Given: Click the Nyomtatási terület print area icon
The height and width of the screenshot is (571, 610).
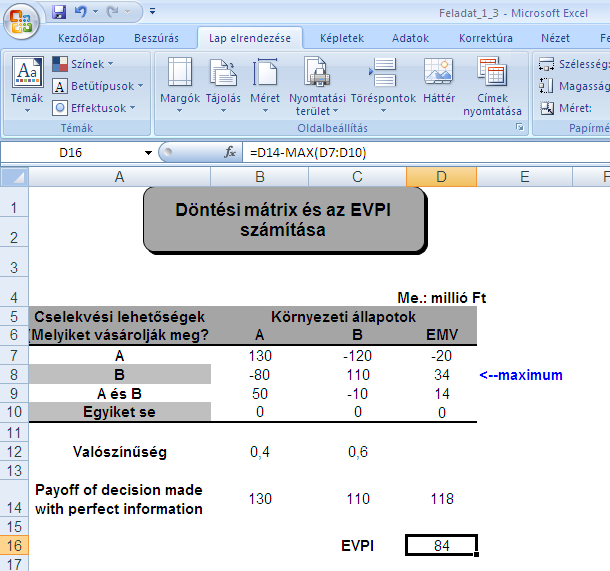Looking at the screenshot, I should pos(317,72).
